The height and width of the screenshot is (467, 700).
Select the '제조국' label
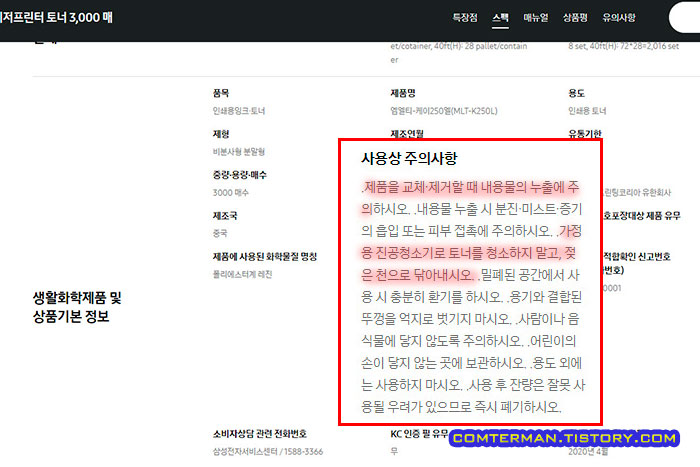pos(225,216)
